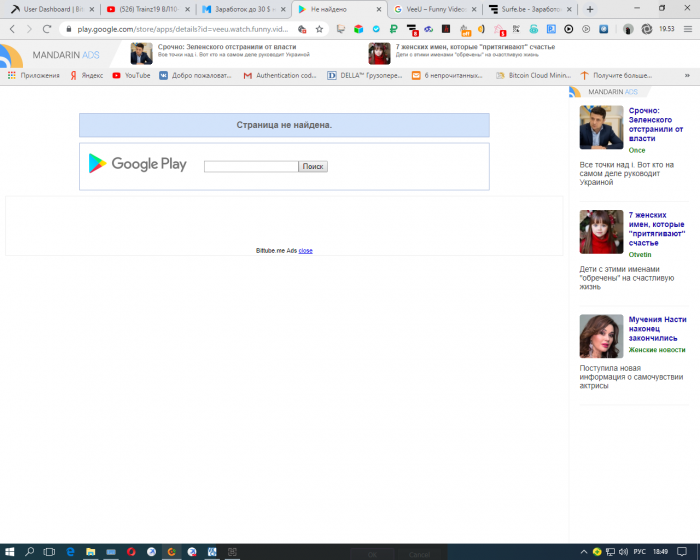This screenshot has height=560, width=700.
Task: Open sidebar headline 'Срочно: Зеленского отстранили от власти'
Action: click(x=655, y=125)
